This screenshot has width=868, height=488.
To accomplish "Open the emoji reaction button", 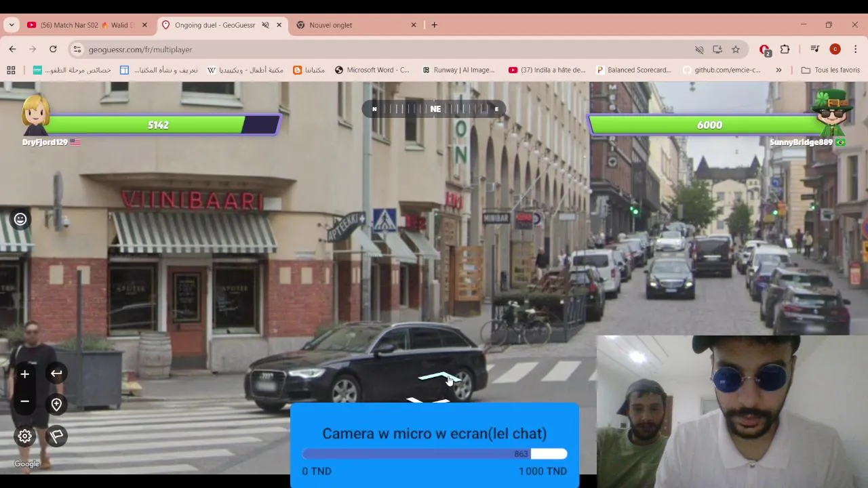I will coord(20,219).
